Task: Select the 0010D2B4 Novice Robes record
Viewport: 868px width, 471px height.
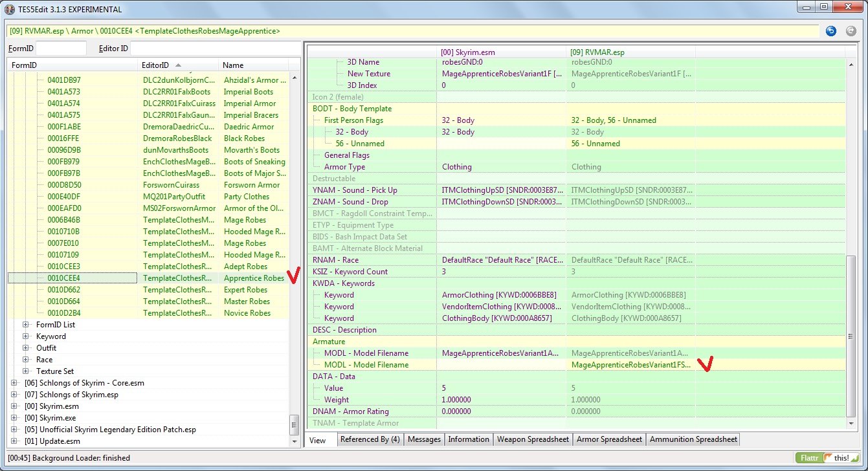Action: click(148, 313)
